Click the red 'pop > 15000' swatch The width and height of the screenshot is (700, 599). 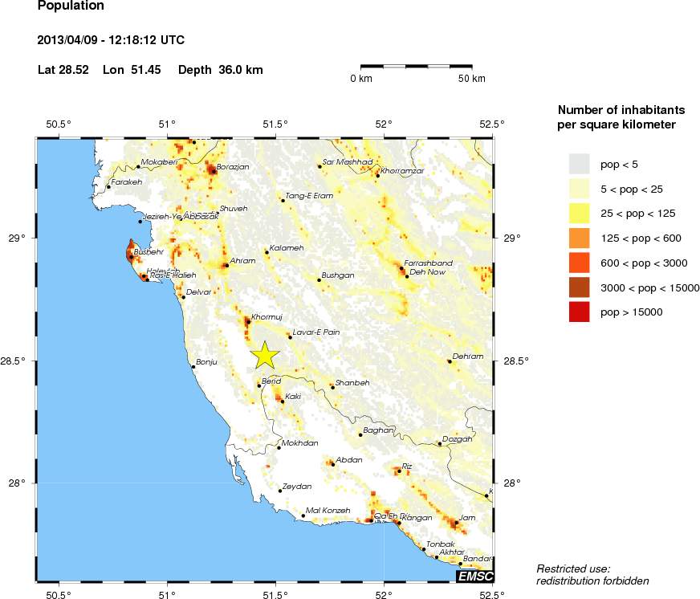point(579,312)
